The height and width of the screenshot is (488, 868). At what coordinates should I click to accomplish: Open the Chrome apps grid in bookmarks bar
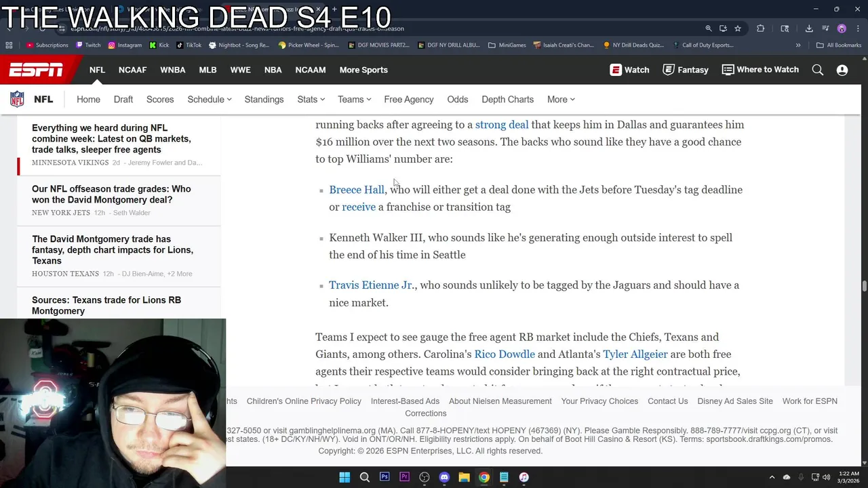tap(9, 45)
